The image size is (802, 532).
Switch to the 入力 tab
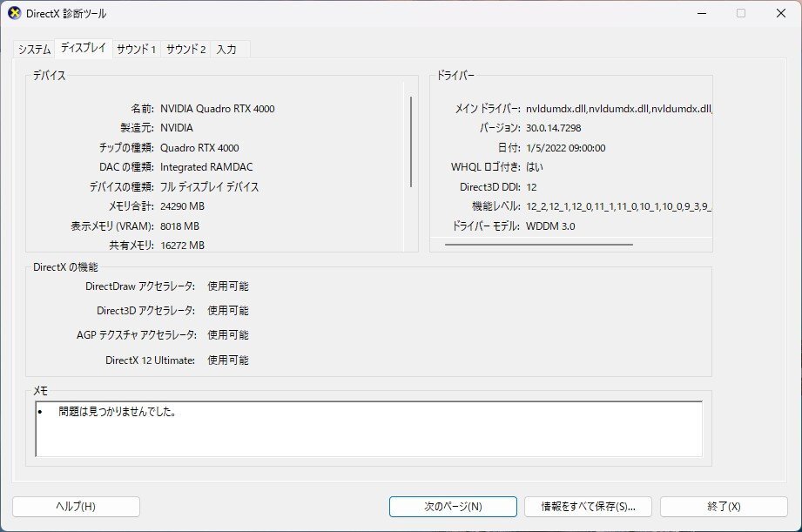click(226, 50)
